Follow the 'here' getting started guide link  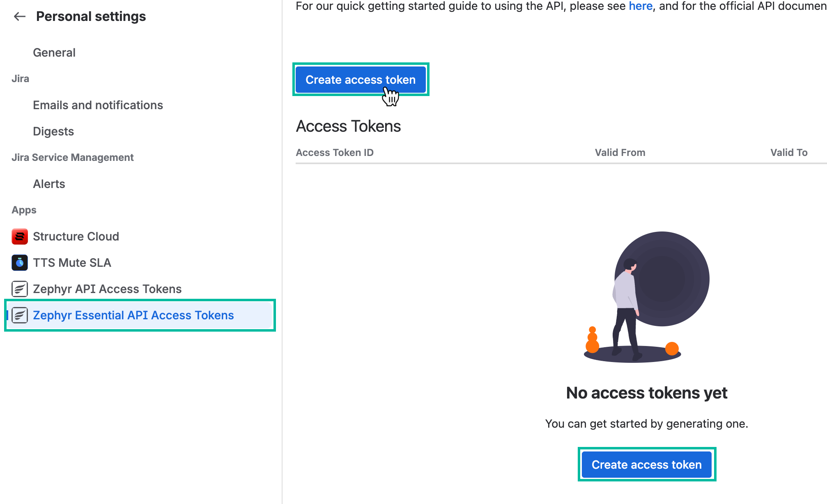click(x=641, y=6)
